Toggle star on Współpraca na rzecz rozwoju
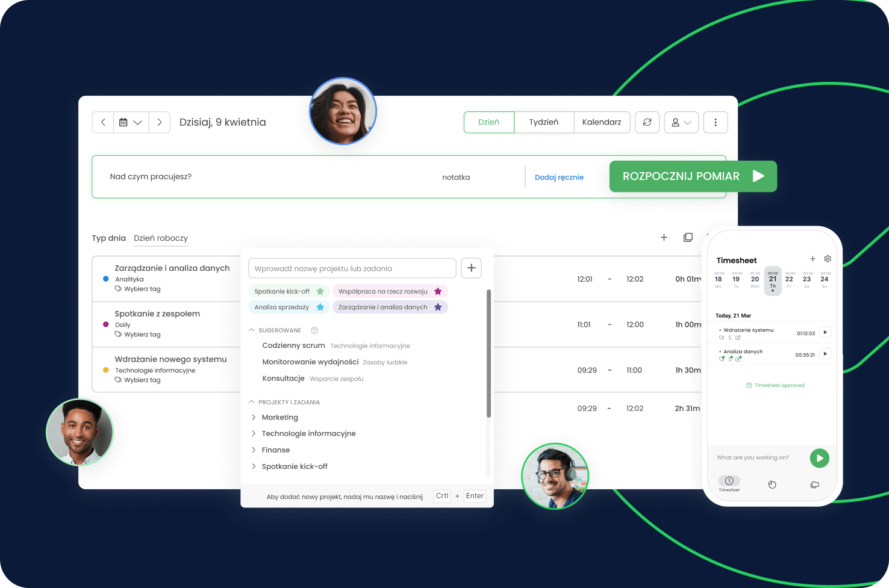The width and height of the screenshot is (889, 588). tap(438, 291)
